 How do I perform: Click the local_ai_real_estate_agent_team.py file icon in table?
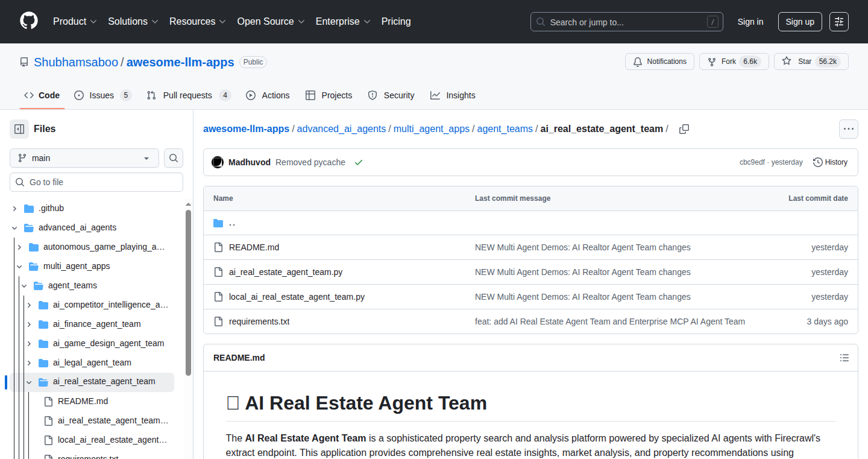click(218, 297)
